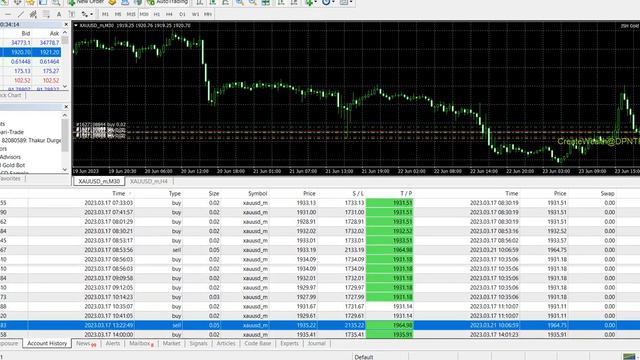Expand the templates dropdown arrow
This screenshot has width=640, height=360.
(x=351, y=2)
